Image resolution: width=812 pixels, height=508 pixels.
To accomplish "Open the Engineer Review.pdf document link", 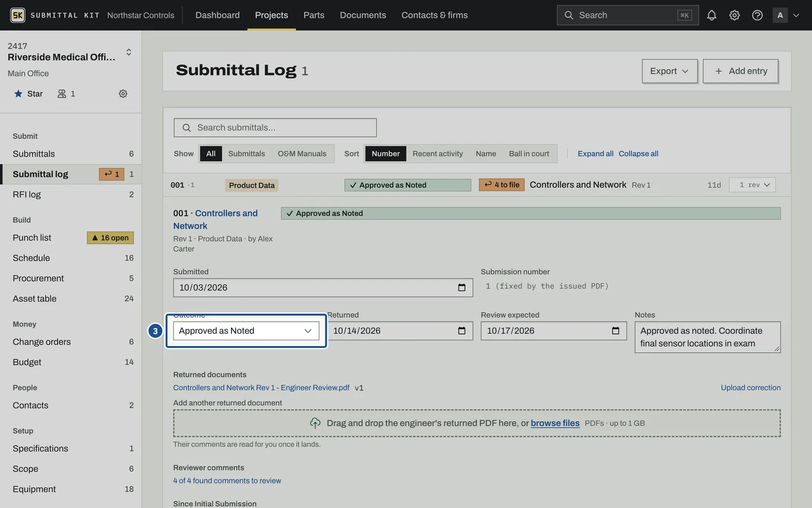I will (x=261, y=388).
